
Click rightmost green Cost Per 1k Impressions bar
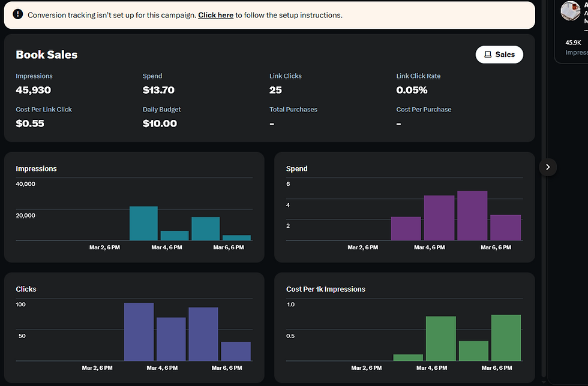click(x=506, y=338)
